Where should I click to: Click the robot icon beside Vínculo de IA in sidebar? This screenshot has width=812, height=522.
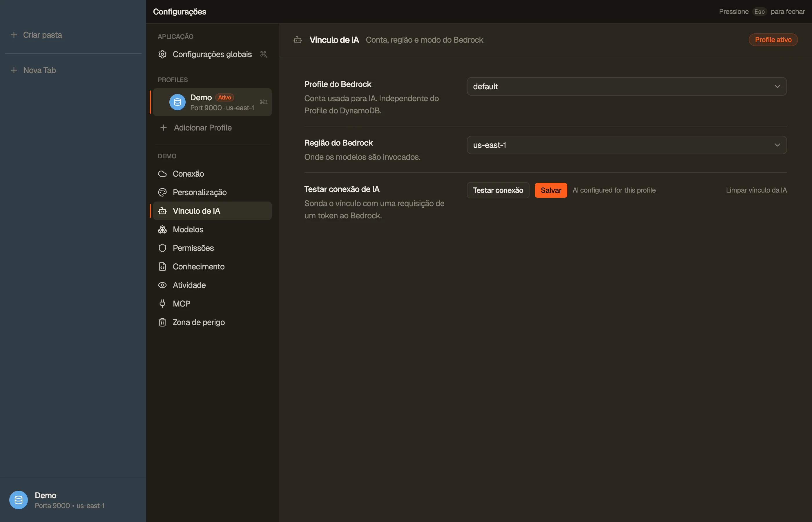click(x=162, y=211)
